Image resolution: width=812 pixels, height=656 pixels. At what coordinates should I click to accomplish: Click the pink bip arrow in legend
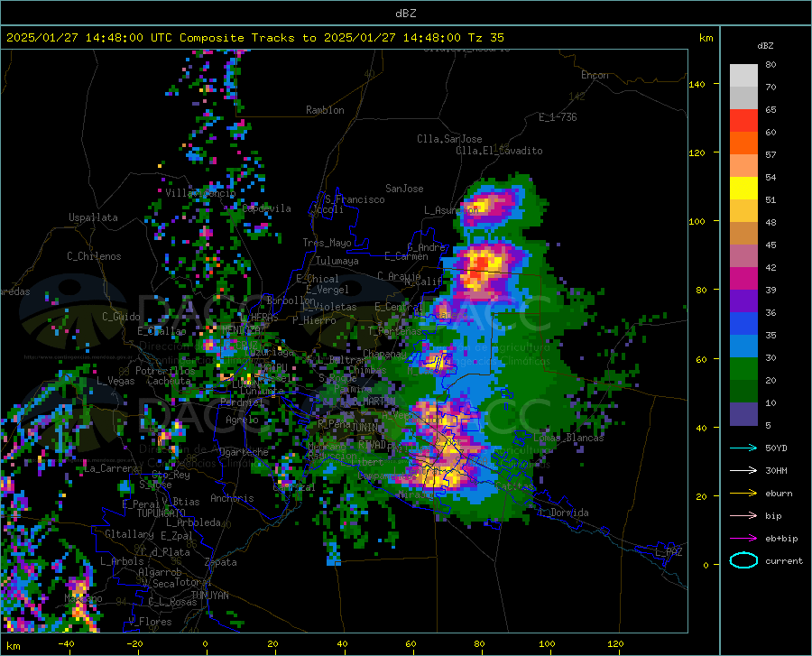pyautogui.click(x=743, y=516)
